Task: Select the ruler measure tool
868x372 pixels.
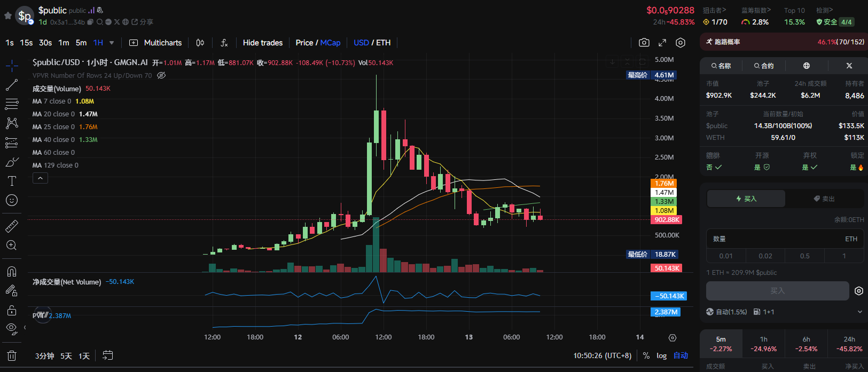Action: click(12, 226)
